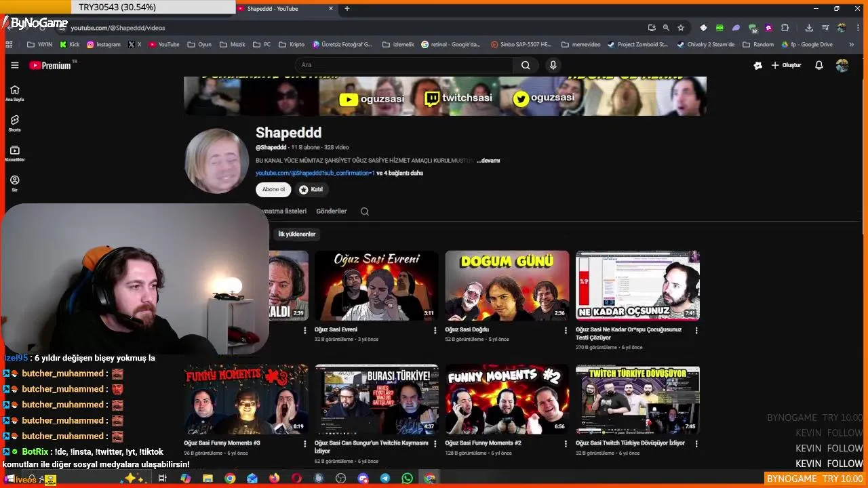Open Opera from the taskbar
The height and width of the screenshot is (488, 868).
pyautogui.click(x=296, y=479)
